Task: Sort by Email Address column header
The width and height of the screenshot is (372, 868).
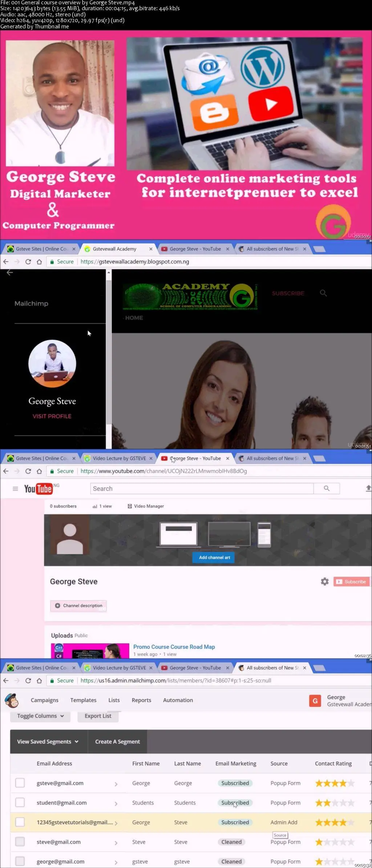Action: 54,763
